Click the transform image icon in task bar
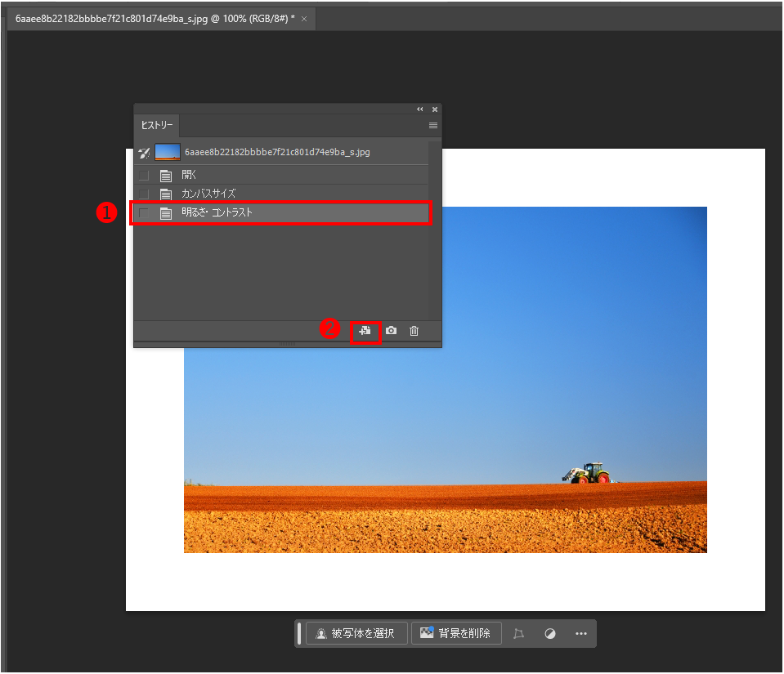Viewport: 784px width, 674px height. pyautogui.click(x=518, y=634)
